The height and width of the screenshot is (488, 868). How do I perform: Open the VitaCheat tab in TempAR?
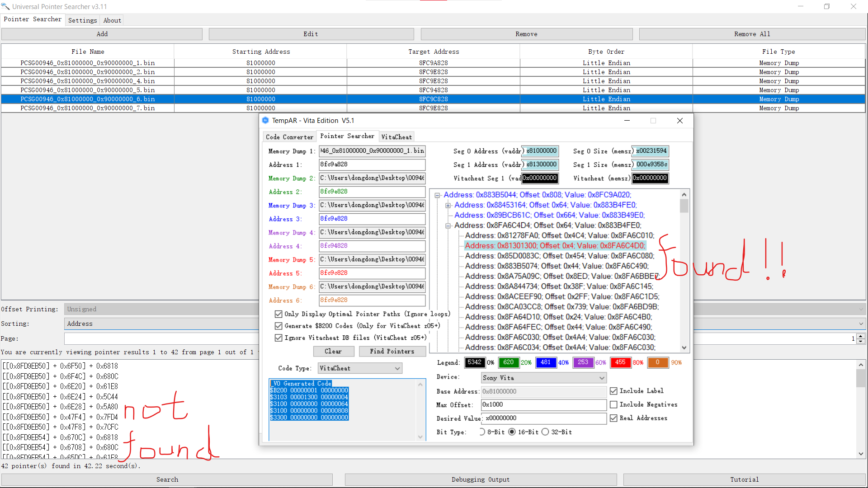coord(396,137)
